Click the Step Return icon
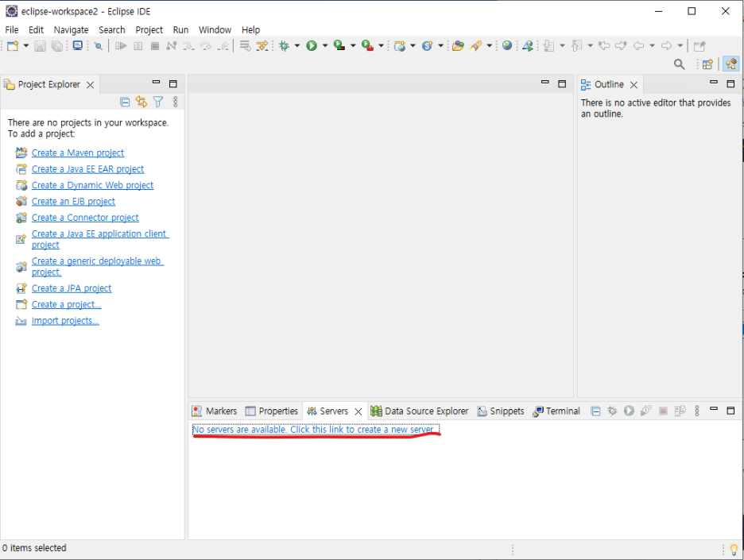 [x=223, y=46]
